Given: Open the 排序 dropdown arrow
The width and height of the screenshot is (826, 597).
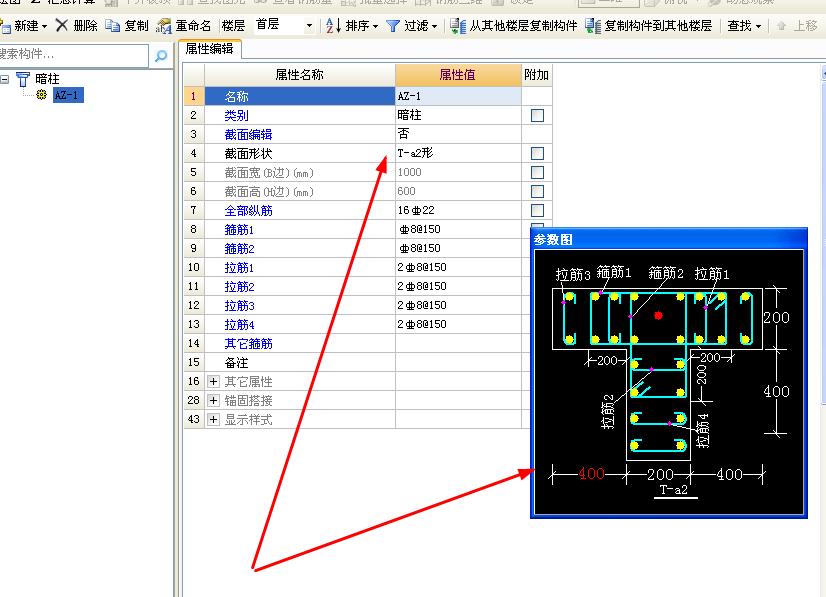Looking at the screenshot, I should coord(375,26).
